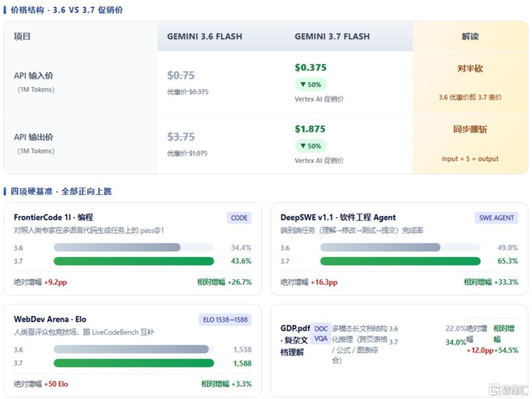Click the green 3.7 bar in FrontierCode card

click(x=133, y=261)
